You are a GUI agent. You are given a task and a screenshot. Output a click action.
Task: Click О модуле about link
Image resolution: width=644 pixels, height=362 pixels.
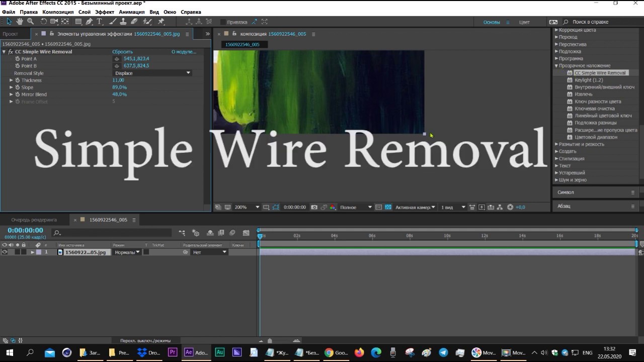[184, 52]
